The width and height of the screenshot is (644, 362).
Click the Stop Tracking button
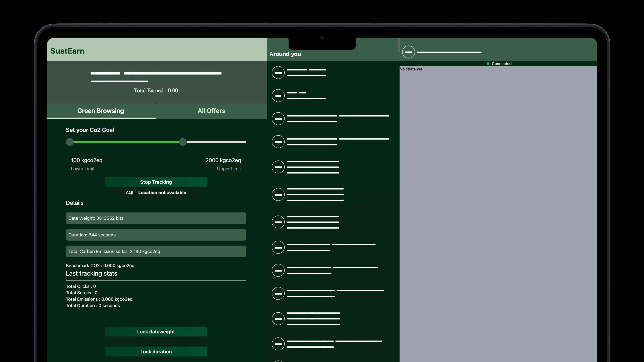coord(156,182)
